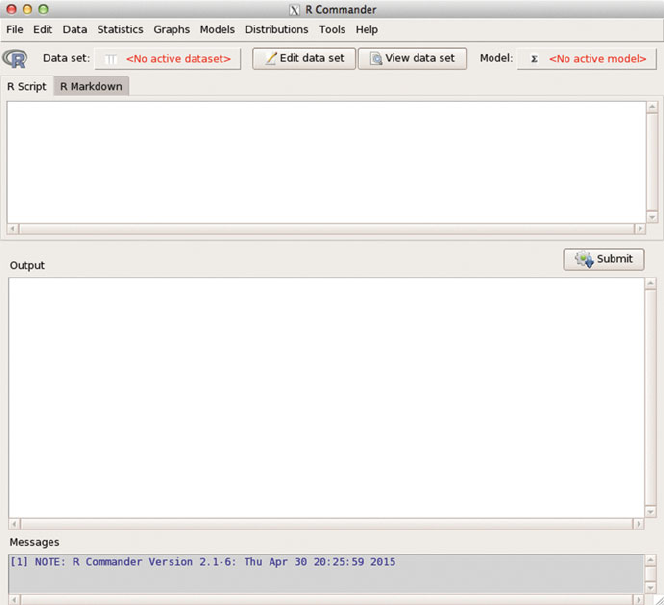Screen dimensions: 664x605
Task: Close the R Commander window
Action: (x=11, y=9)
